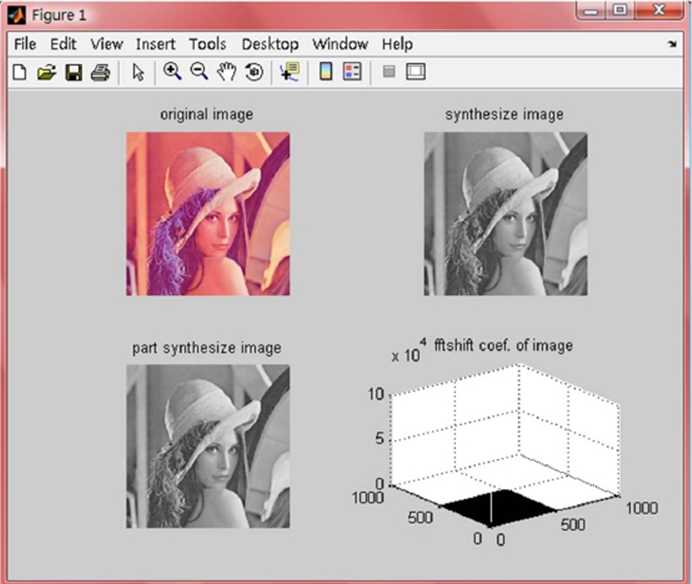Minimize the Figure 1 window

tap(591, 11)
